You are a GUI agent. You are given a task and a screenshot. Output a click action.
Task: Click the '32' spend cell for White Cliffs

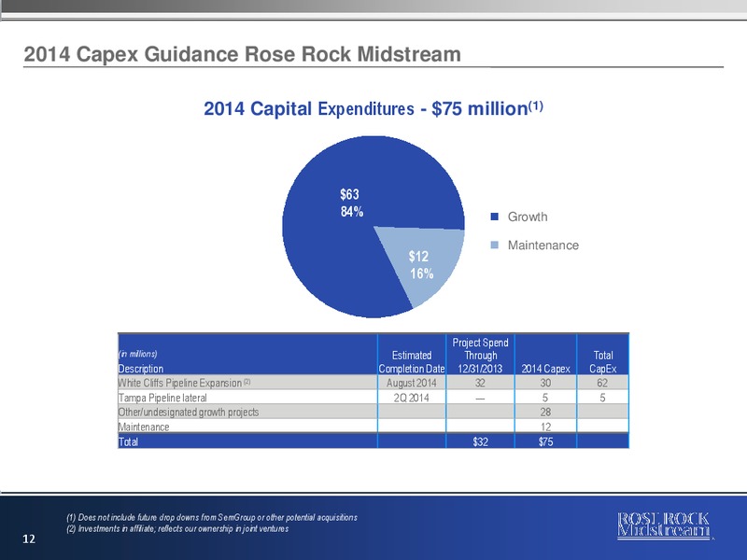[x=480, y=383]
